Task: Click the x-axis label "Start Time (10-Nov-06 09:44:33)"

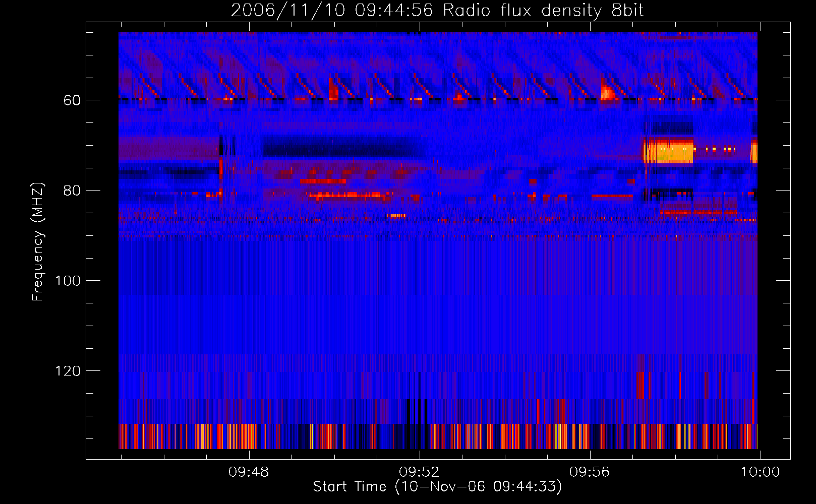Action: click(x=437, y=487)
